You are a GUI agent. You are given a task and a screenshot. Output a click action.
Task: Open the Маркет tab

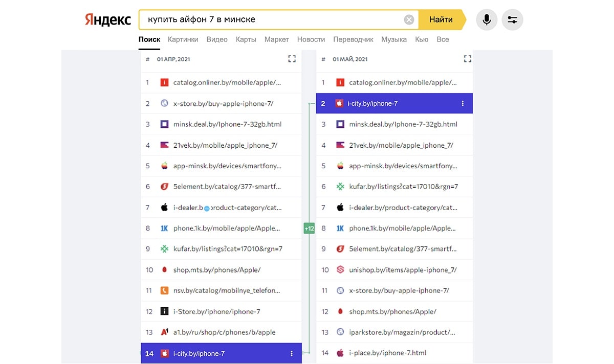pyautogui.click(x=277, y=39)
